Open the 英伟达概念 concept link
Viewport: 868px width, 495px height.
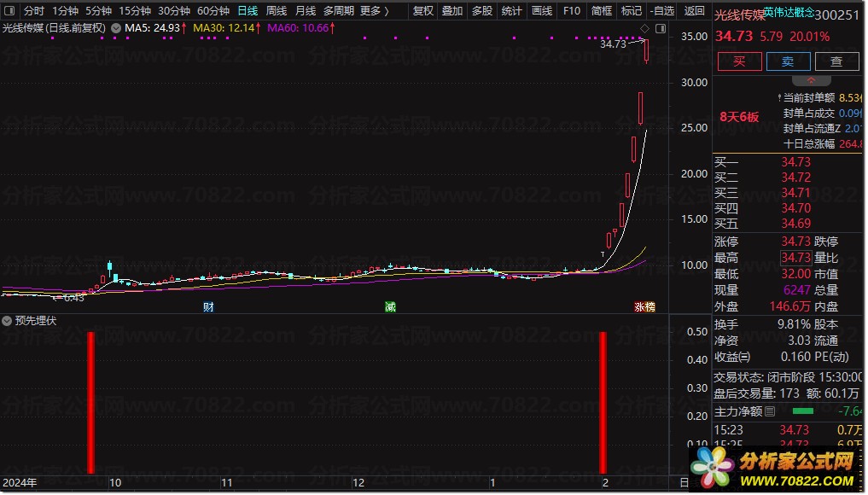(789, 12)
